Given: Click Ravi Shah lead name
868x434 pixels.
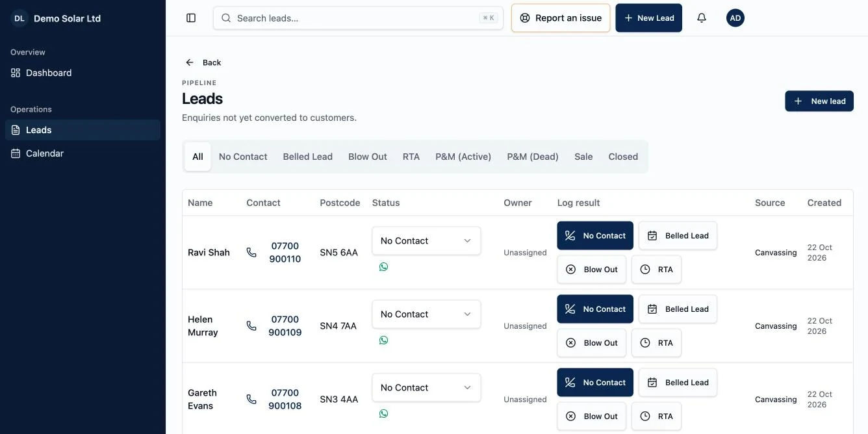Looking at the screenshot, I should click(x=209, y=252).
